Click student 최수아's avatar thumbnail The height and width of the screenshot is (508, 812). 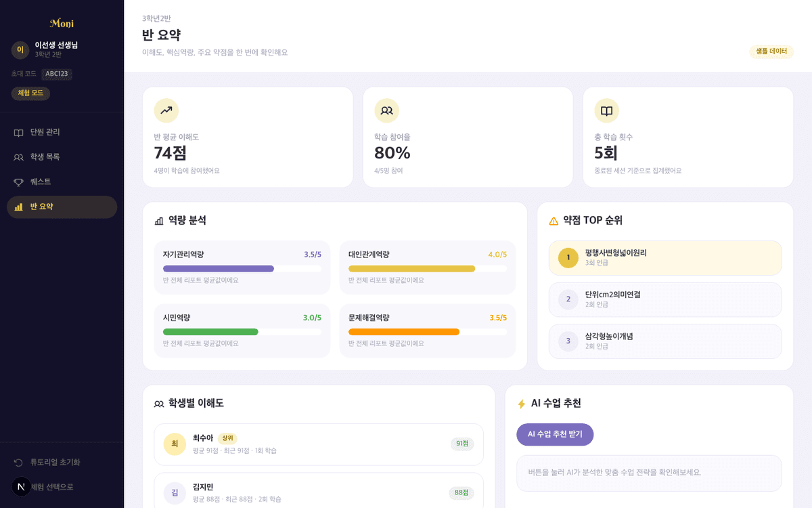[x=174, y=444]
